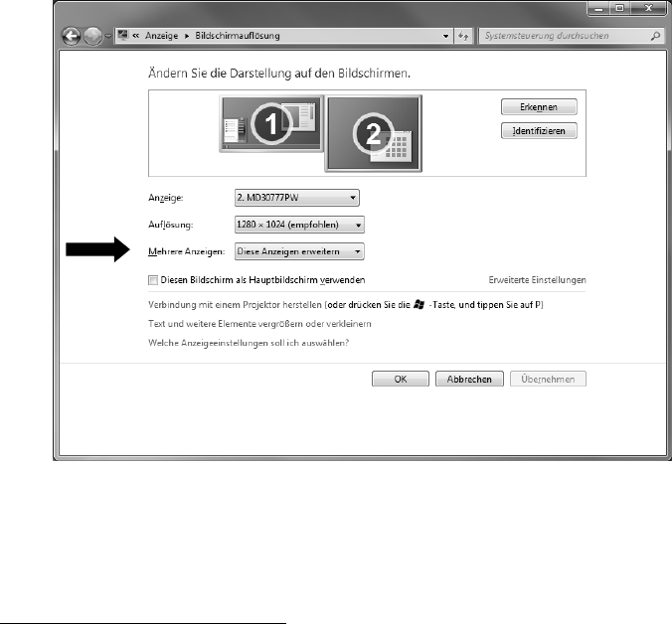Select monitor 2 thumbnail
672x624 pixels.
[x=374, y=133]
